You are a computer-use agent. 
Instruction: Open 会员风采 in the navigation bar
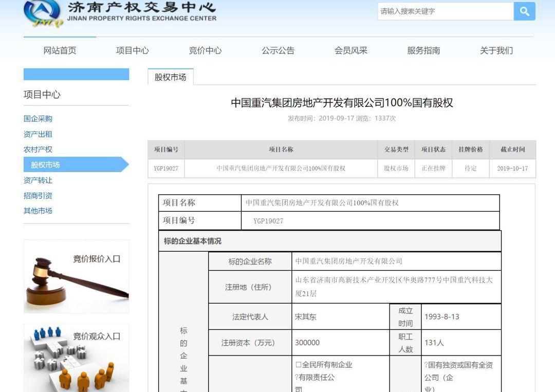(351, 50)
